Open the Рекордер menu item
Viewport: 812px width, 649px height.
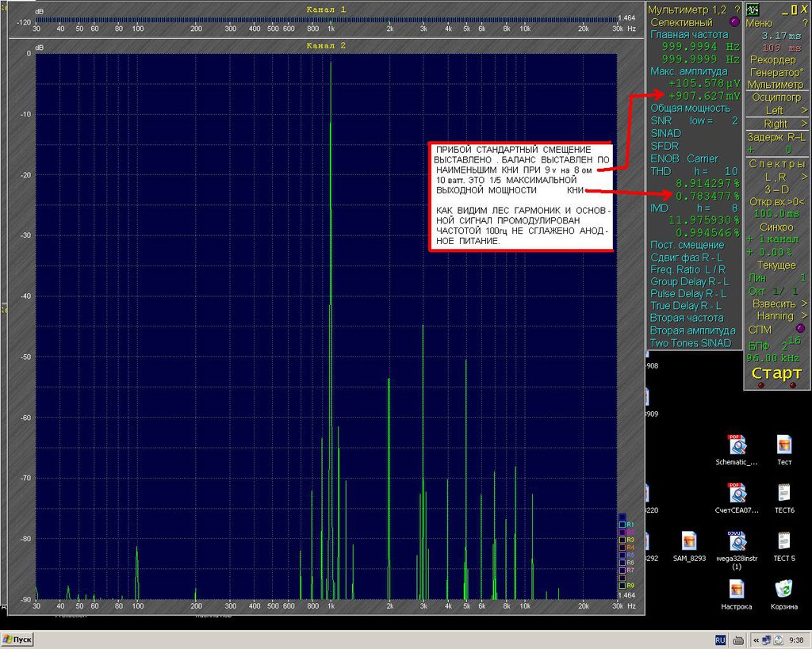point(773,59)
